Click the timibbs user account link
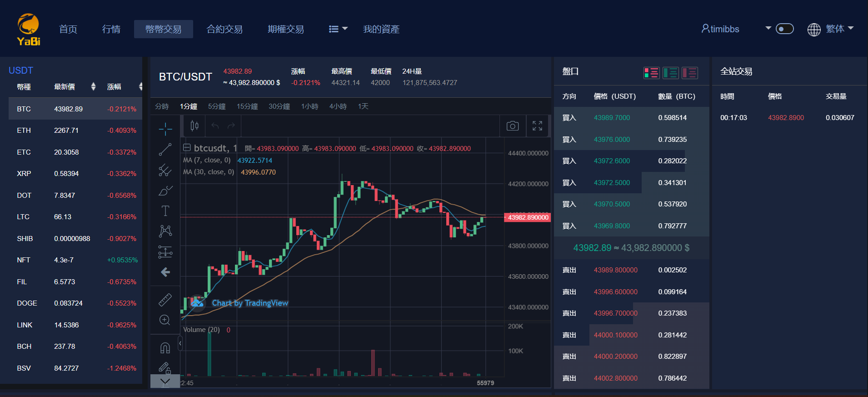The image size is (868, 397). tap(720, 29)
